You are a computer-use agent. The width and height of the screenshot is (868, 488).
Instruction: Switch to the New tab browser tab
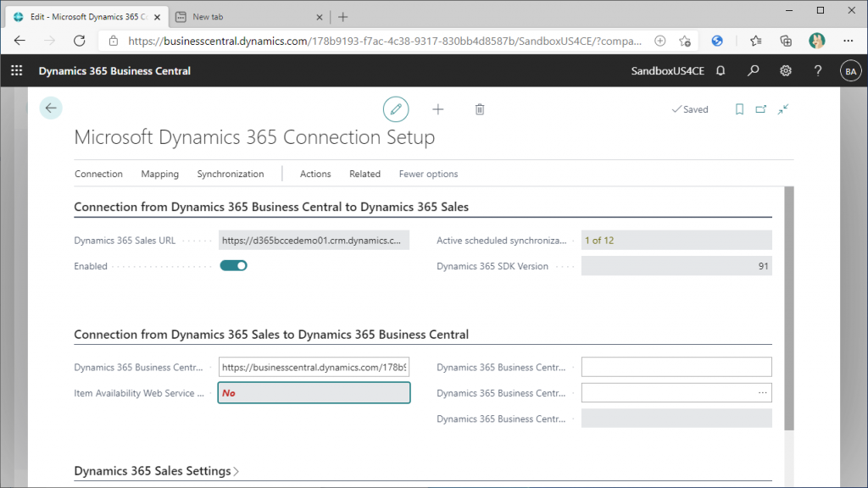coord(248,17)
